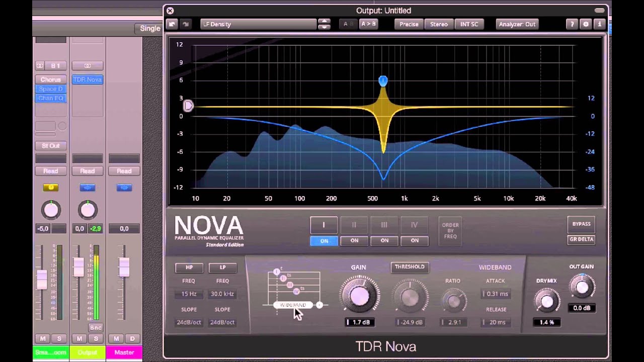Select the blue band handle on the EQ graph
Image resolution: width=644 pixels, height=362 pixels.
[383, 81]
